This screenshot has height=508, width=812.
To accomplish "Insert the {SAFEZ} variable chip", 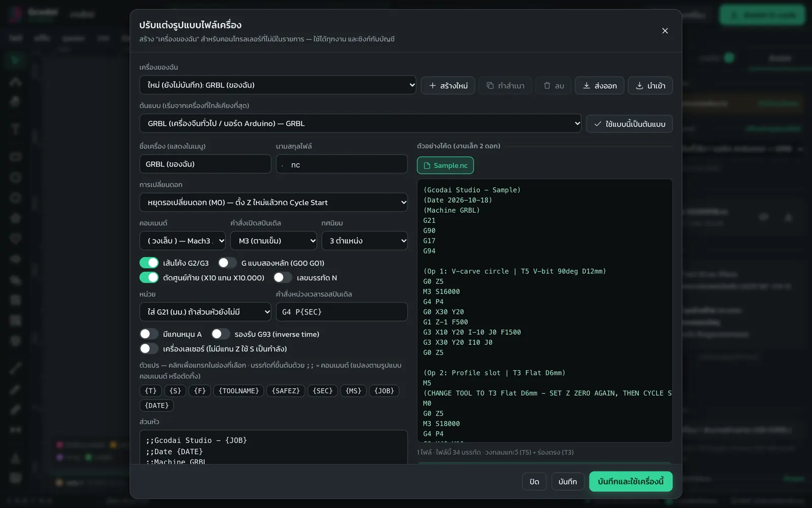I will [286, 391].
